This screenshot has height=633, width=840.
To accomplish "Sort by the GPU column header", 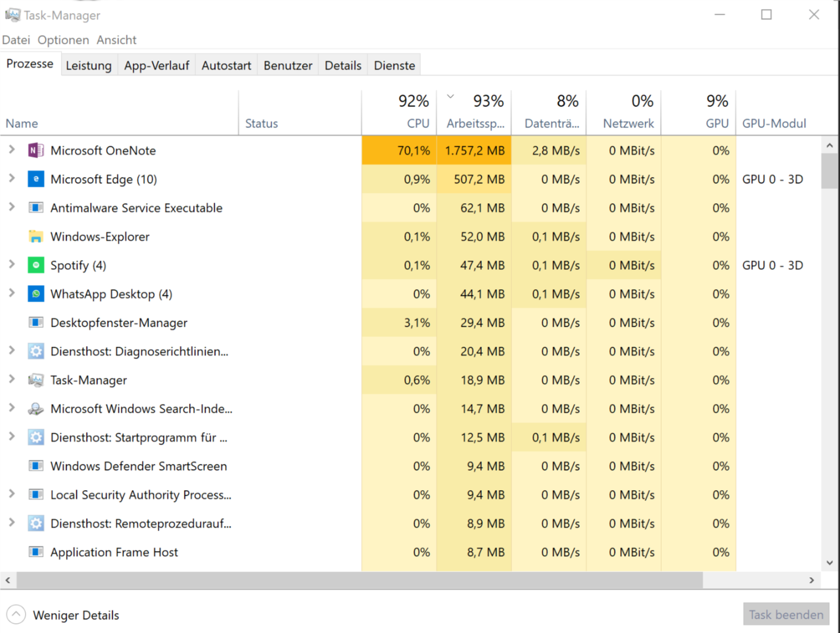I will coord(699,112).
